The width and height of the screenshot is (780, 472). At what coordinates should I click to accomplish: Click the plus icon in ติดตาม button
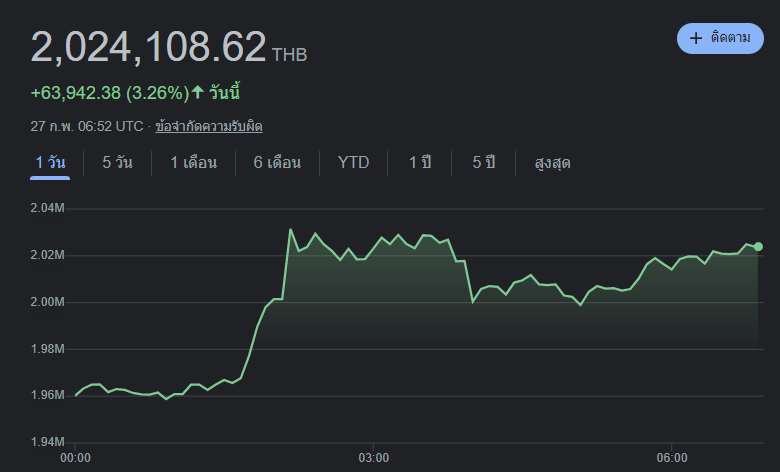tap(696, 38)
